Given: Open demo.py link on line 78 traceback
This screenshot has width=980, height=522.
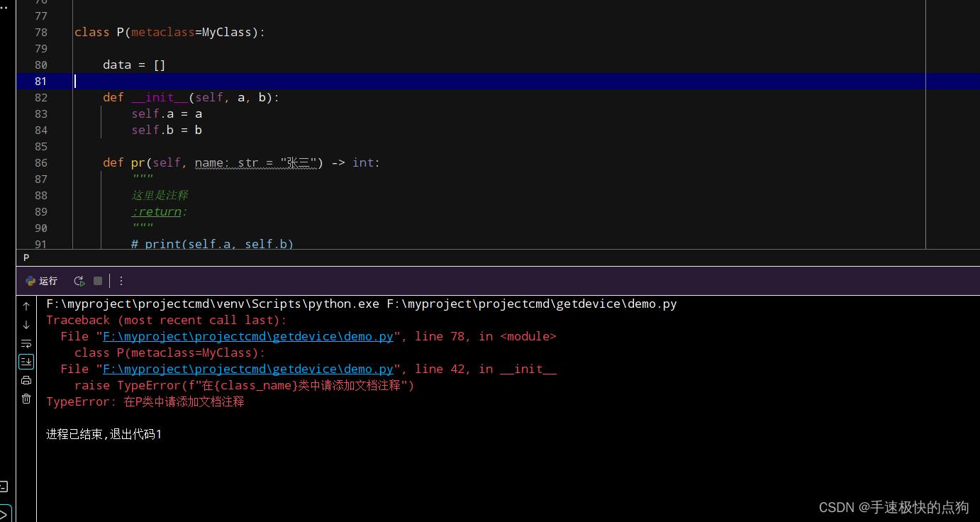Looking at the screenshot, I should (x=247, y=336).
